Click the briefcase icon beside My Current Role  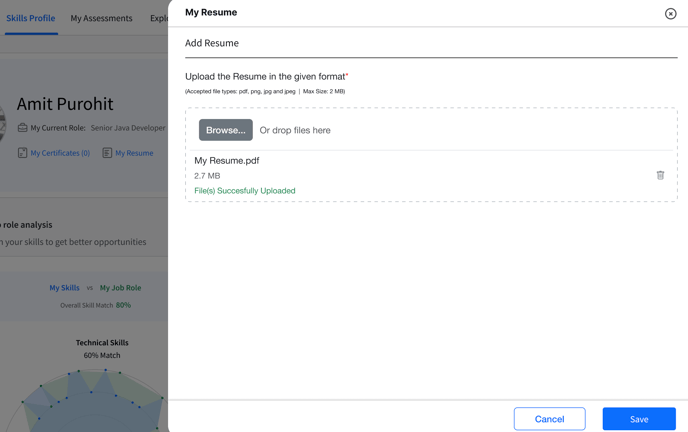22,128
